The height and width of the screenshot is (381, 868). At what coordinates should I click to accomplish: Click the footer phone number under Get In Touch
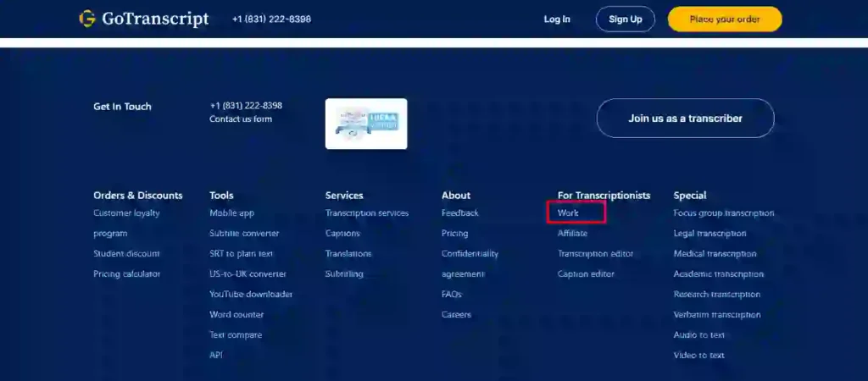(246, 106)
